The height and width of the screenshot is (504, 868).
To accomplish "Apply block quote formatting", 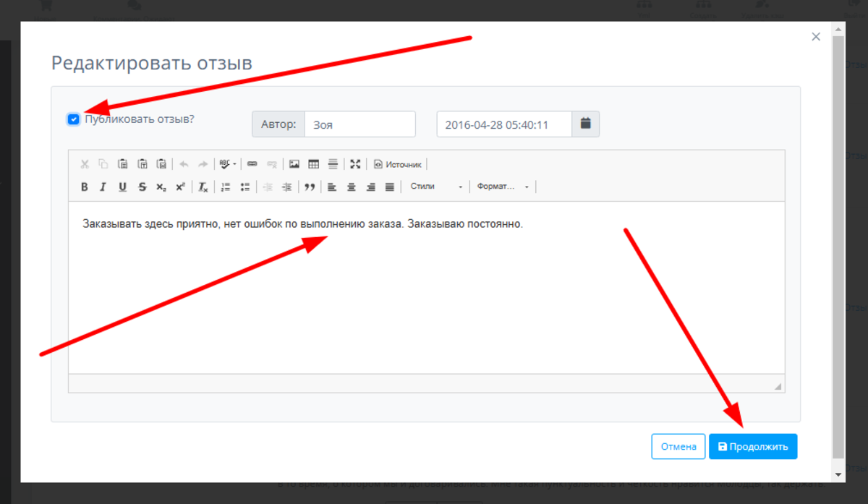I will [x=310, y=187].
